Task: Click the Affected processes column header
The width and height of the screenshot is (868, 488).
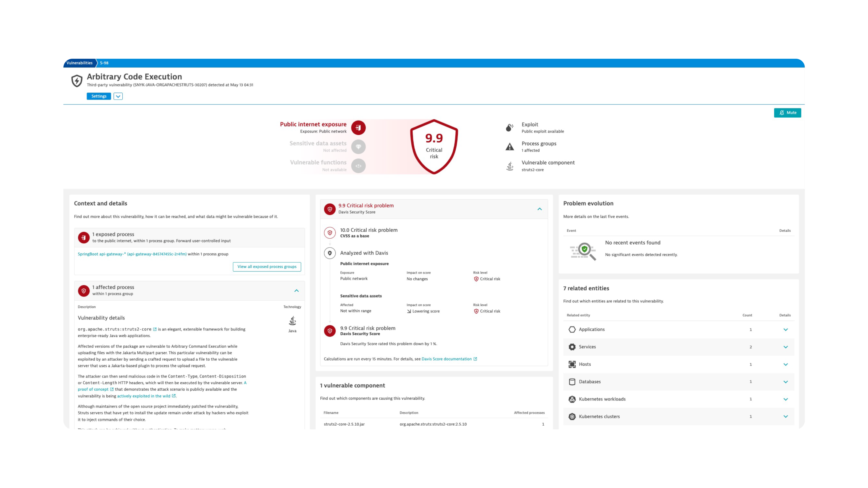Action: [529, 413]
